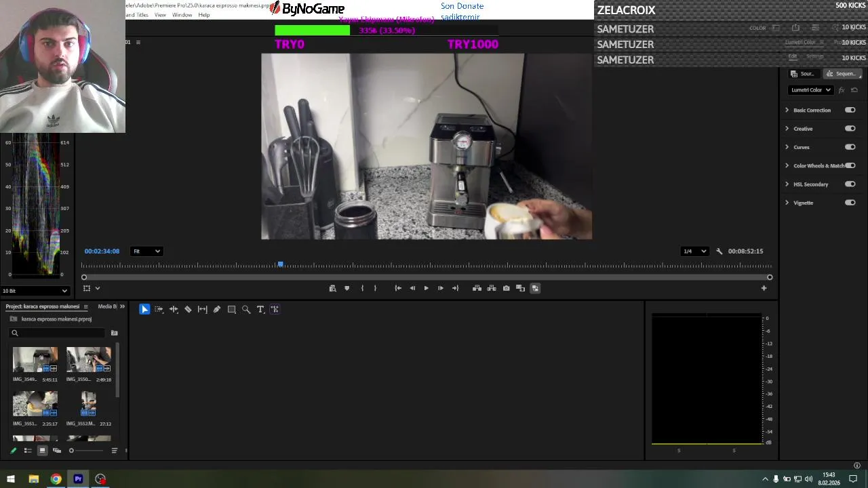Switch Project panel to freeform view
This screenshot has height=488, width=868.
pyautogui.click(x=57, y=451)
